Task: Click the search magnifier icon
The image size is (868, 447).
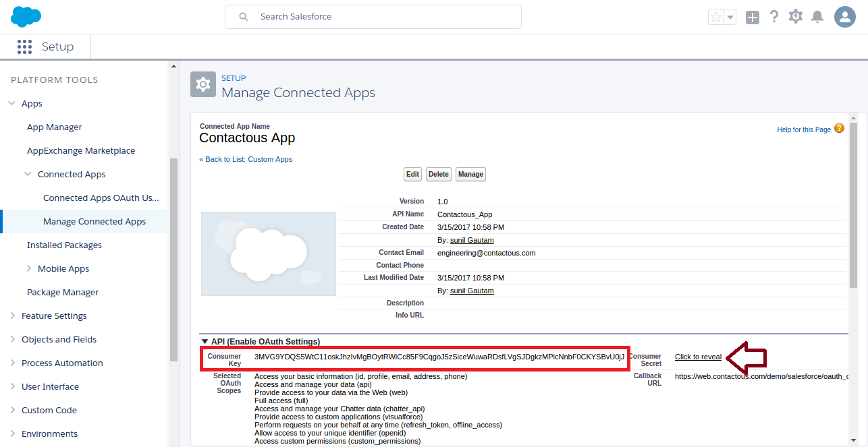Action: [244, 17]
